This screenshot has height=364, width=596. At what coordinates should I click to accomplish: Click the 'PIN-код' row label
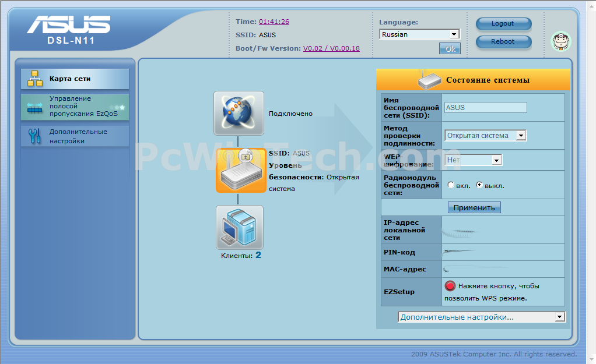click(x=399, y=252)
